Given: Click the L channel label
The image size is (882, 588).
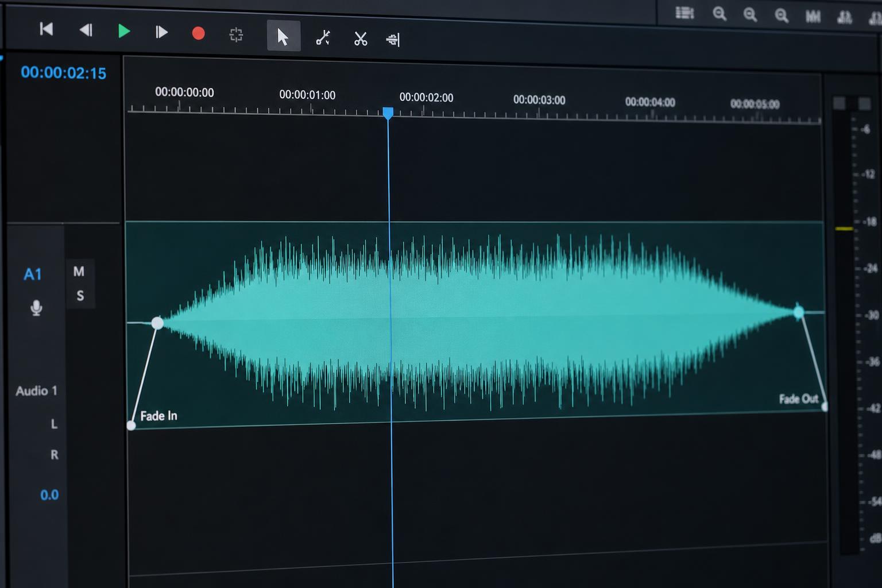Looking at the screenshot, I should [54, 424].
